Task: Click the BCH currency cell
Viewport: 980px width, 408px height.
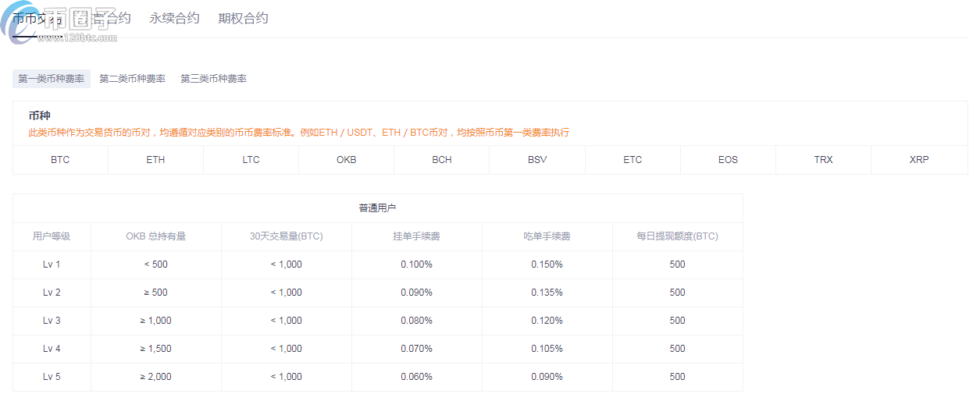Action: (x=441, y=160)
